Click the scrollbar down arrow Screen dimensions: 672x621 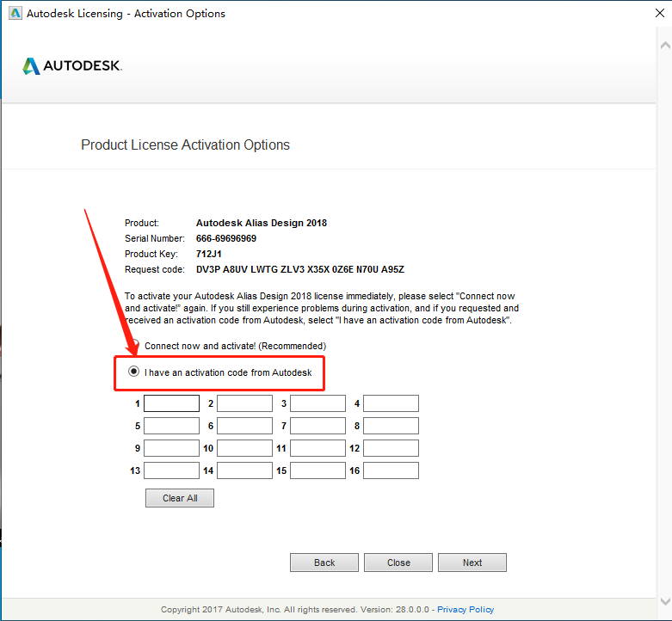tap(665, 601)
